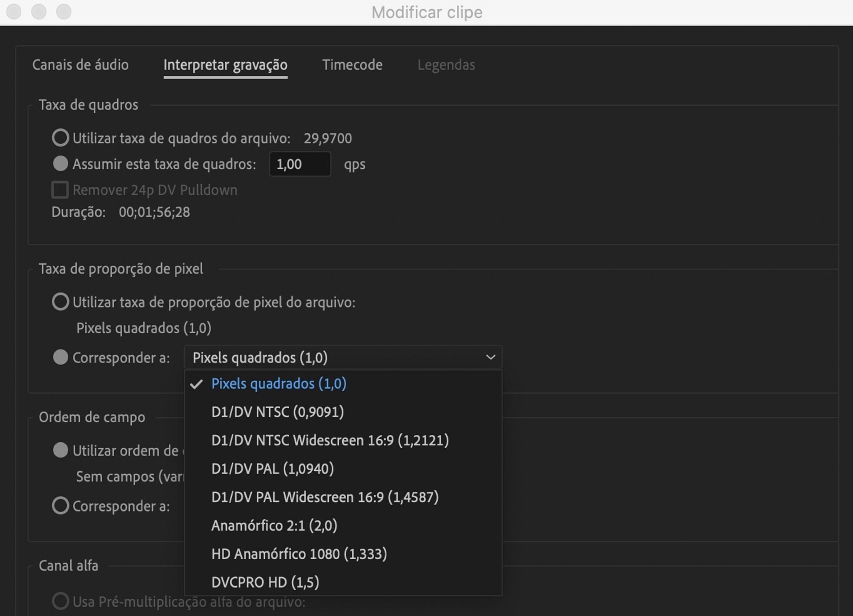Select D1/DV NTSC Widescreen 16:9 option
853x616 pixels.
(x=330, y=440)
